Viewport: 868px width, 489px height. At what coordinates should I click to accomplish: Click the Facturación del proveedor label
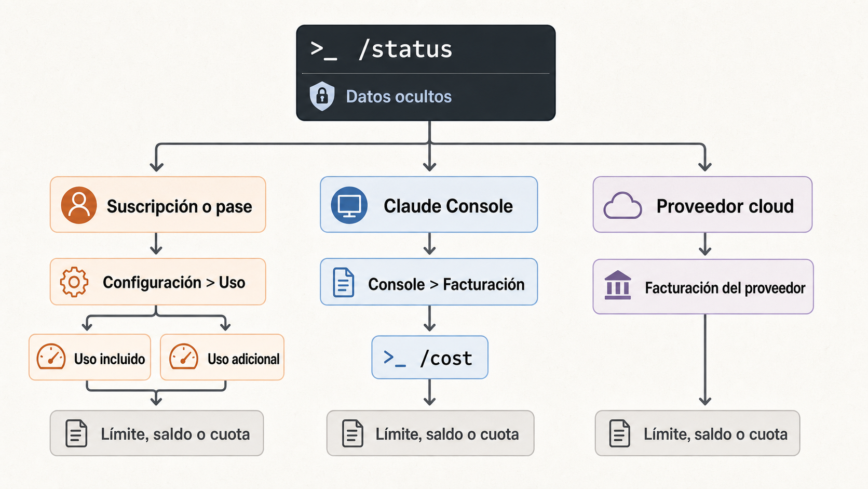coord(725,288)
